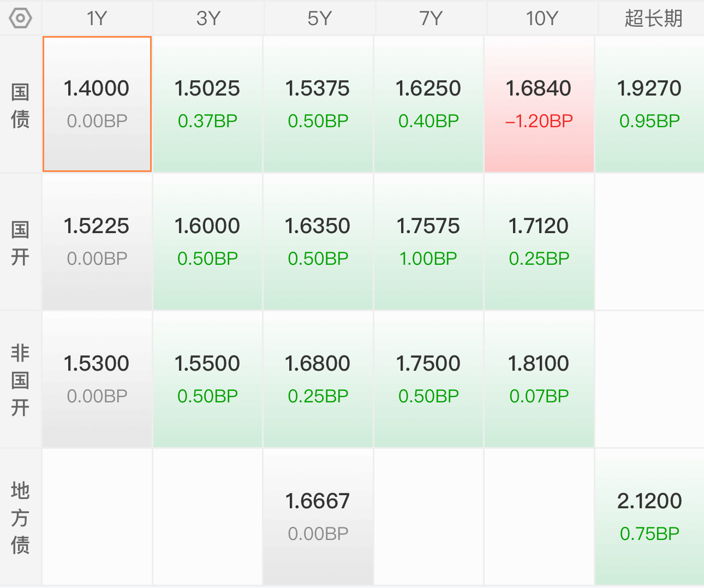Click 非国开 10Y cell 1.8100
Screen dimensions: 704x588
(x=539, y=379)
